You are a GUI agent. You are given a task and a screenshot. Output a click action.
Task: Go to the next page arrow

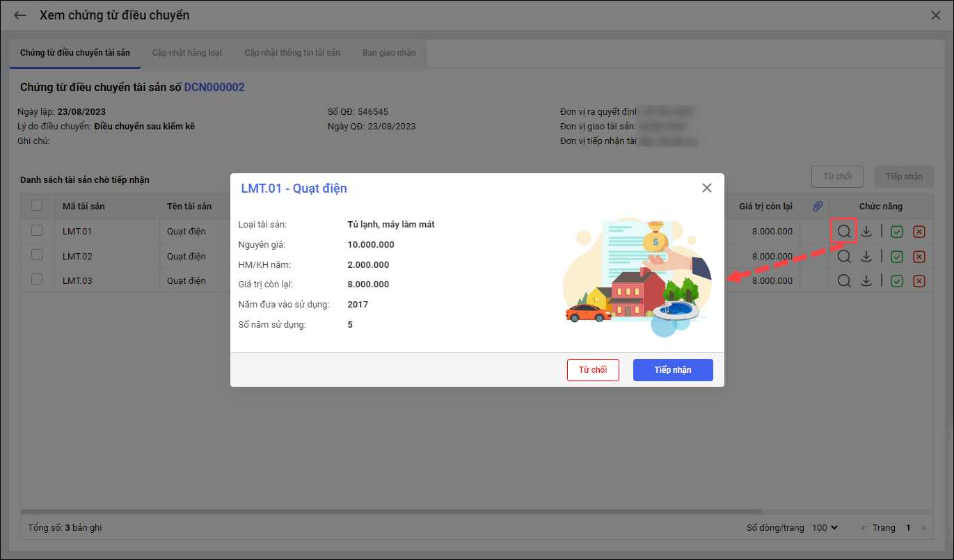click(924, 529)
